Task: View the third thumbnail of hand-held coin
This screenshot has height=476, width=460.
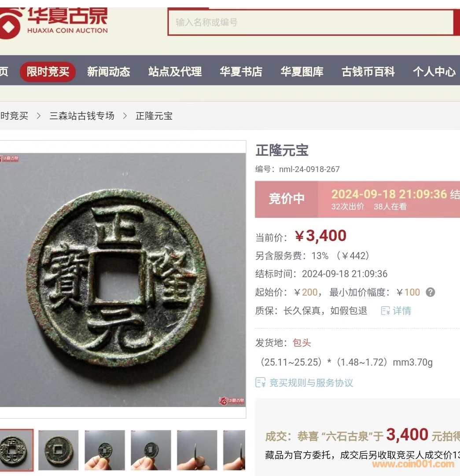Action: (x=104, y=450)
